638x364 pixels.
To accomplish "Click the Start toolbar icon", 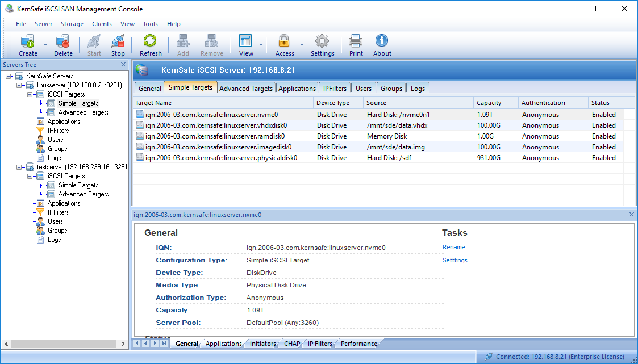I will (94, 41).
